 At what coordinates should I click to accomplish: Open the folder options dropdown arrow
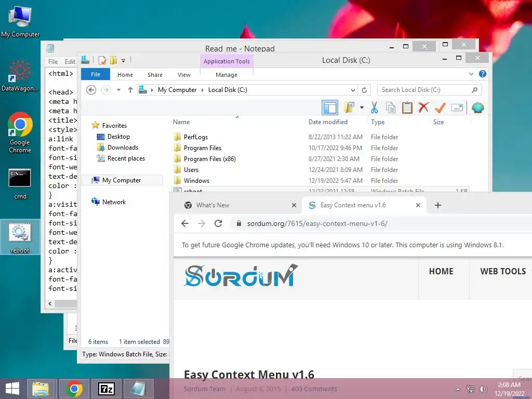click(362, 108)
